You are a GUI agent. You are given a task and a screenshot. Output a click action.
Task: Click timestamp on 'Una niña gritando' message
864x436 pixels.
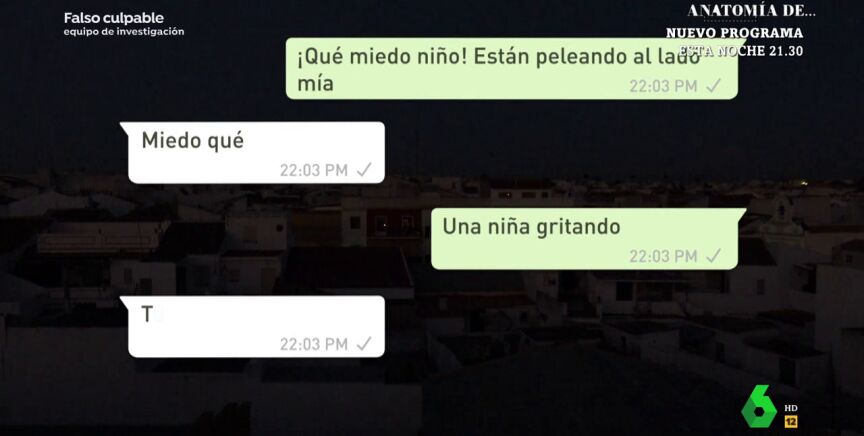663,256
